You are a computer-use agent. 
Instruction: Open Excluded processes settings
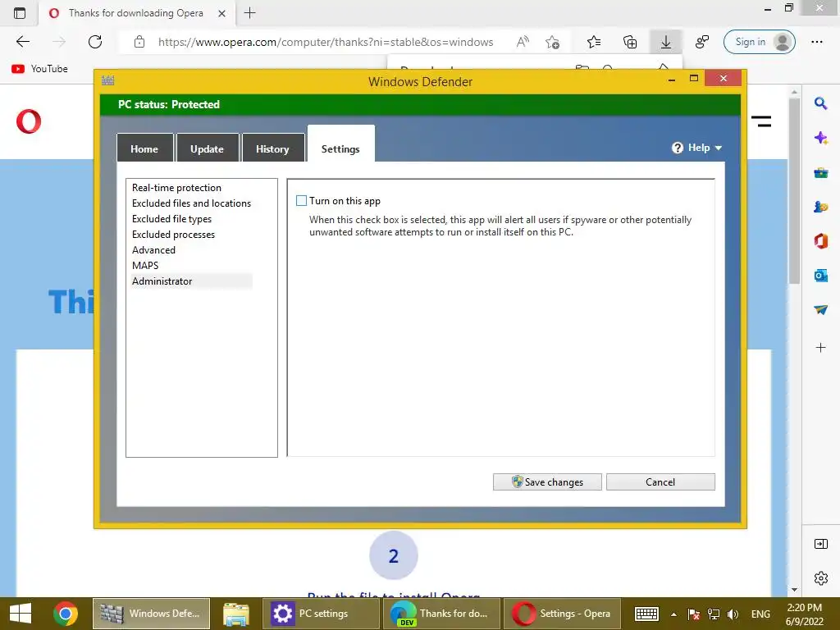(173, 234)
